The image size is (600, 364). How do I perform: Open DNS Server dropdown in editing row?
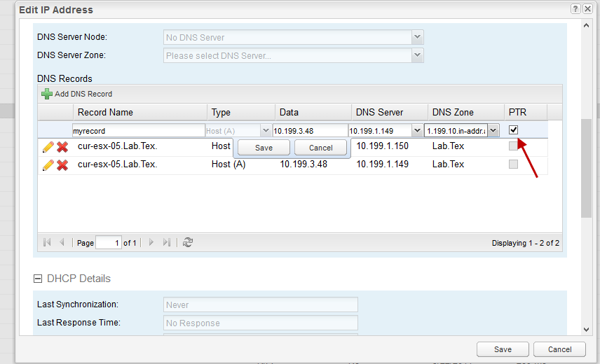tap(417, 131)
